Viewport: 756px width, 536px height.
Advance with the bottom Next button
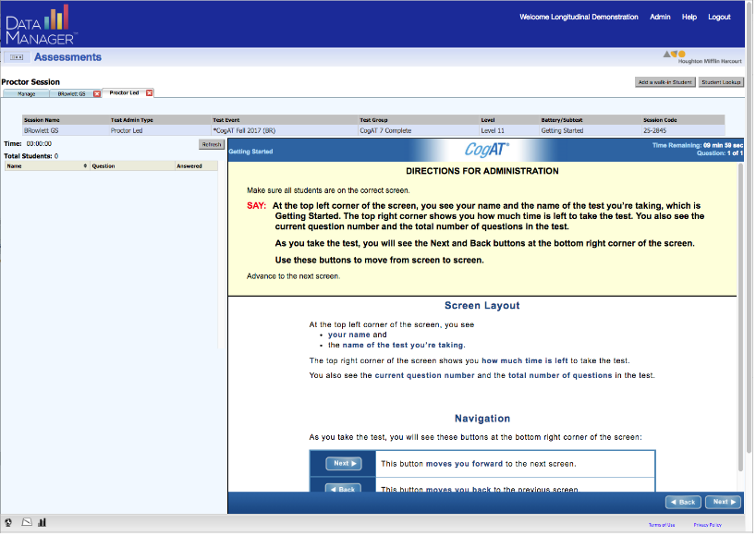725,504
